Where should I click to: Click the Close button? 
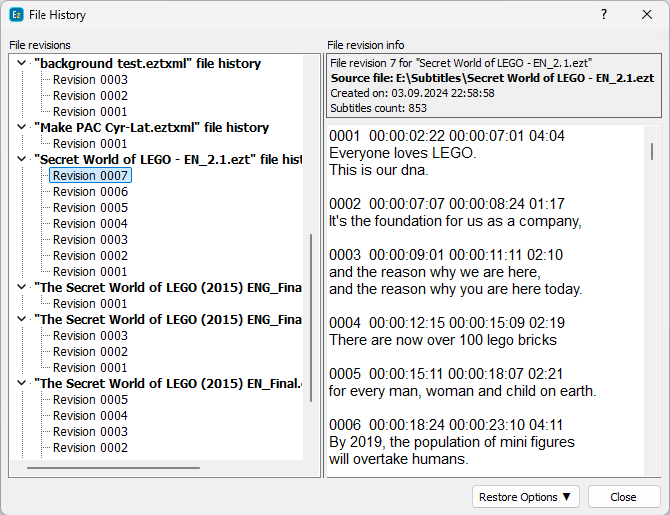point(623,497)
